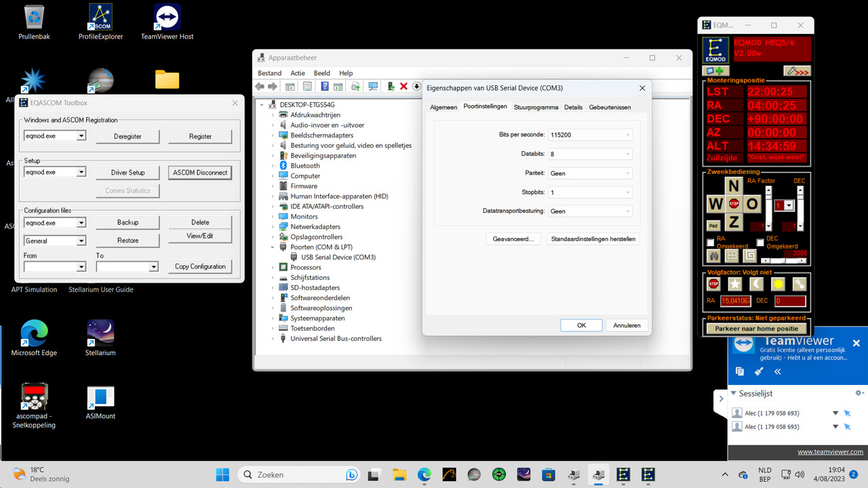
Task: Open the TeamViewer Host desktop icon
Action: 167,22
